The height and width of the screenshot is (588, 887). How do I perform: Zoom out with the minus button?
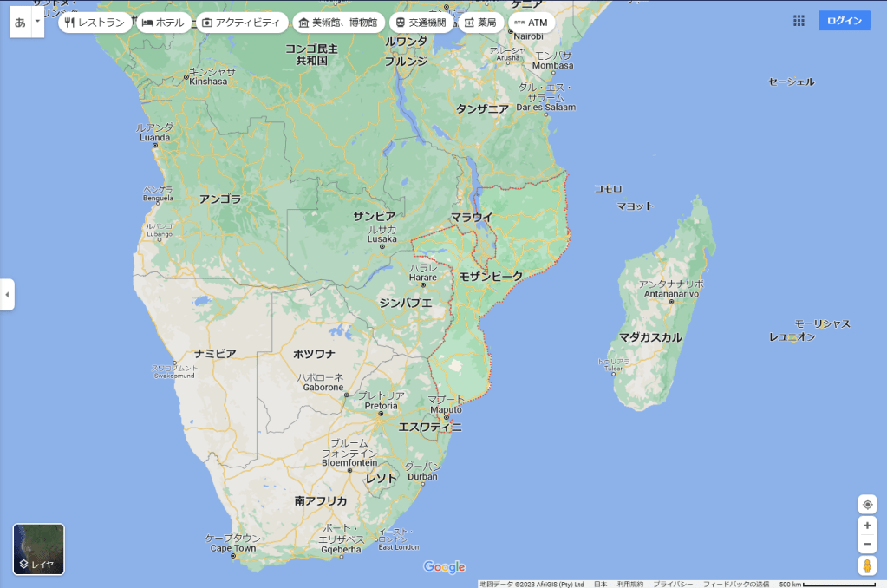[867, 545]
